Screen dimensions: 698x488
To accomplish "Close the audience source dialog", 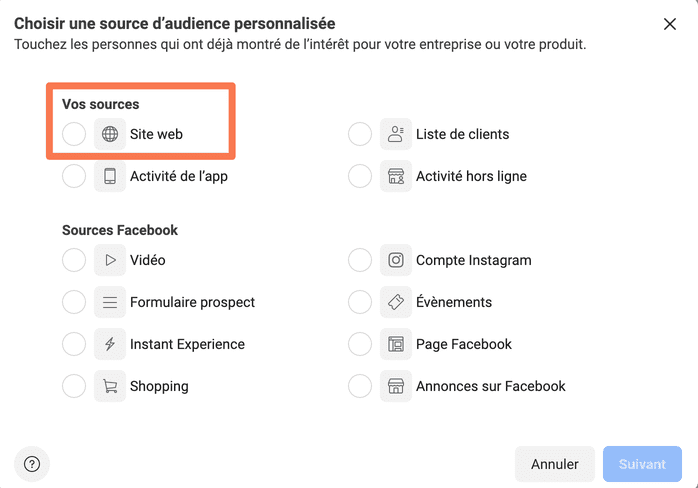I will click(x=670, y=24).
